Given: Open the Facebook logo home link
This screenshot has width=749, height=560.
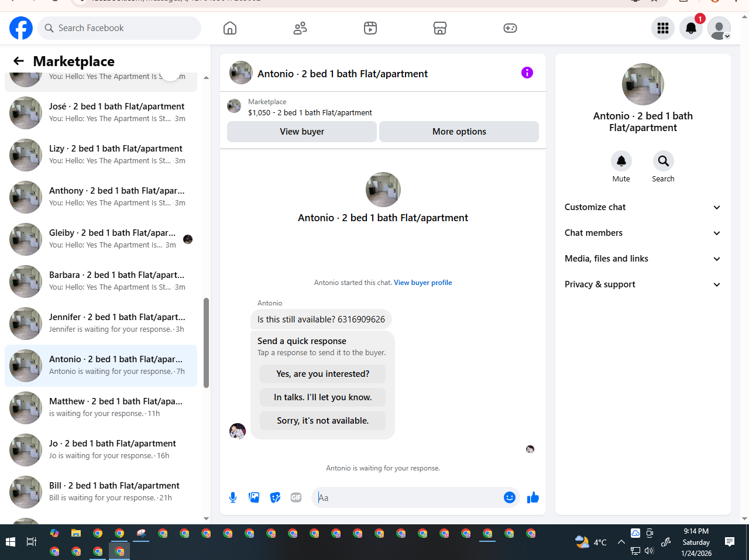Looking at the screenshot, I should click(x=21, y=28).
